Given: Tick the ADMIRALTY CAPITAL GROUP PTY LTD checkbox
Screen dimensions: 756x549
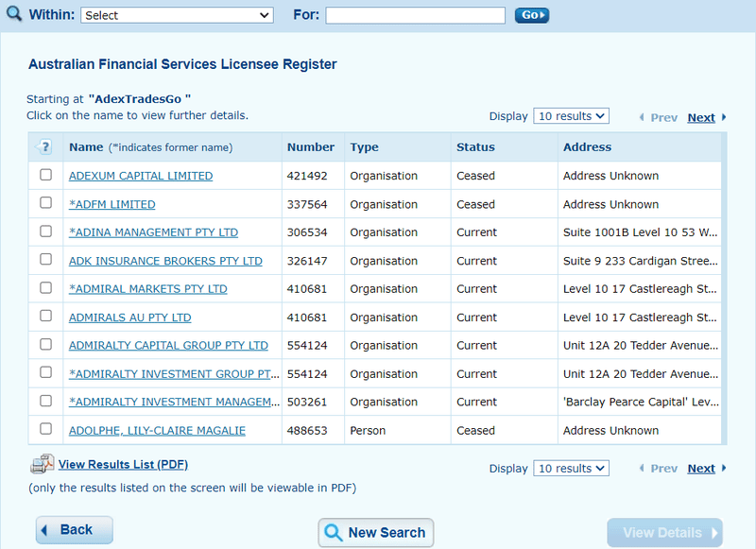Looking at the screenshot, I should pos(45,344).
